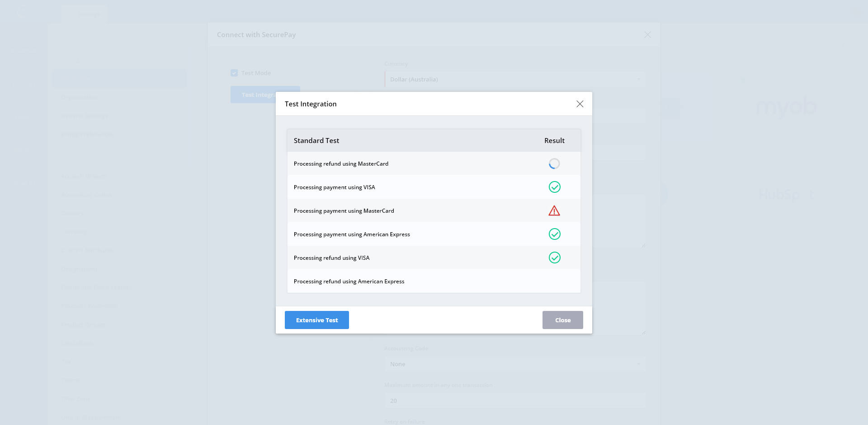Select Time Zone in the settings sidebar
The image size is (868, 425).
click(x=76, y=399)
